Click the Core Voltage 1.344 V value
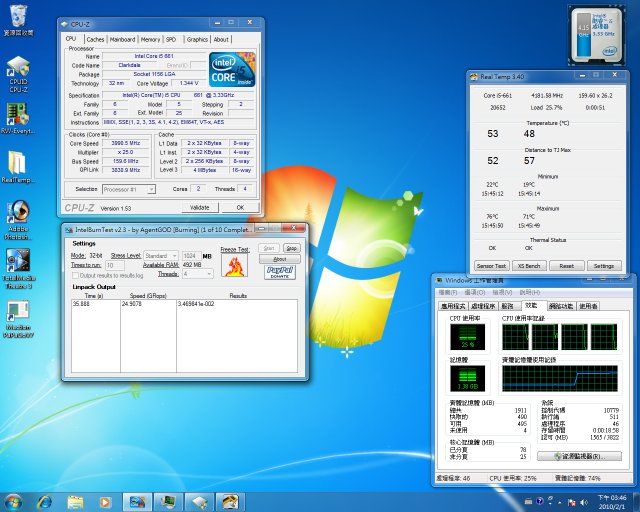Screen dimensions: 640x512 point(189,83)
